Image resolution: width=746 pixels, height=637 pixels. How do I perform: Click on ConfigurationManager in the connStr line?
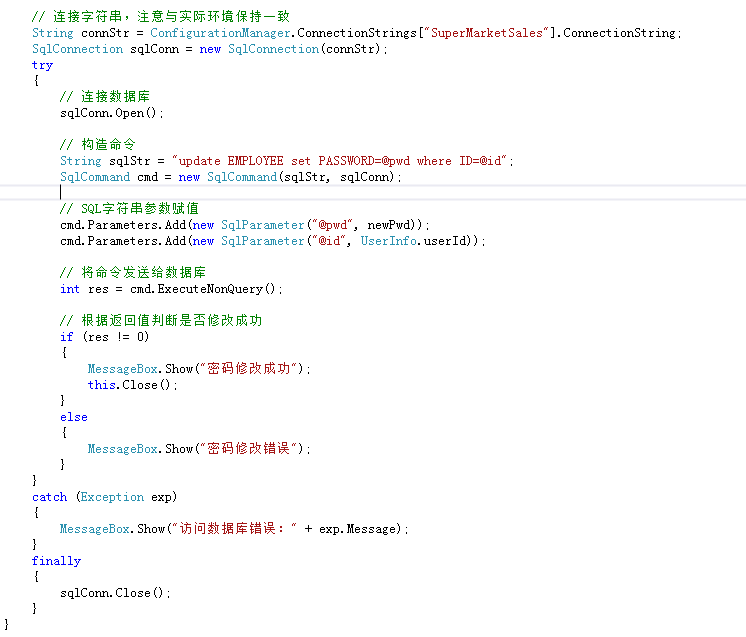coord(220,33)
